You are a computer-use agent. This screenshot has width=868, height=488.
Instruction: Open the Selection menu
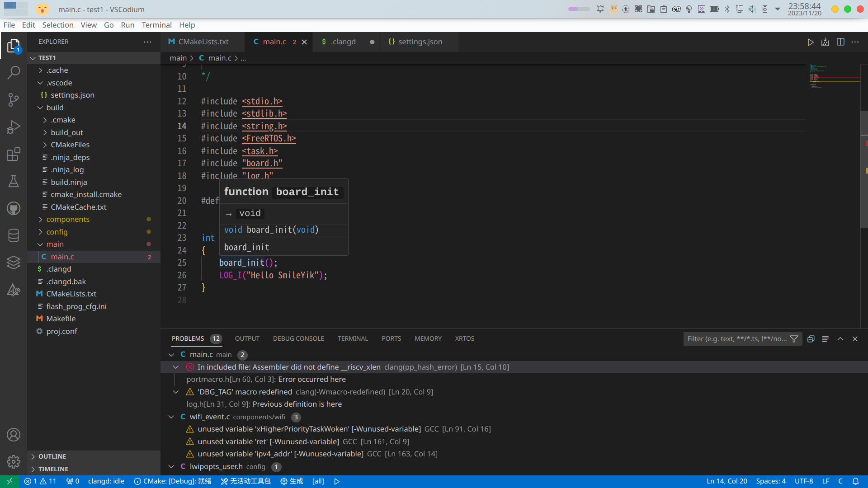(x=58, y=25)
